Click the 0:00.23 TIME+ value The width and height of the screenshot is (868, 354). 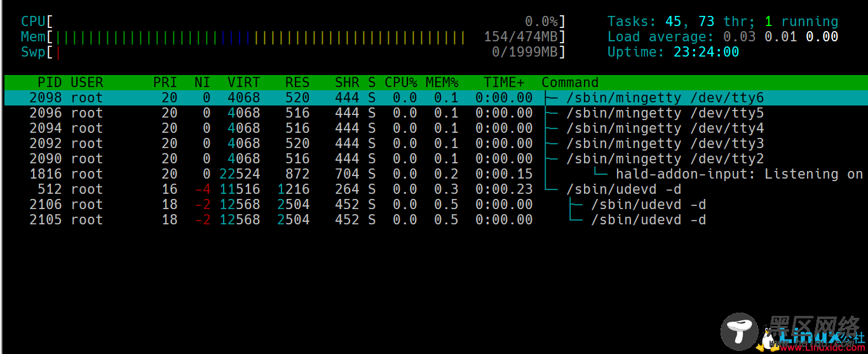(x=504, y=189)
